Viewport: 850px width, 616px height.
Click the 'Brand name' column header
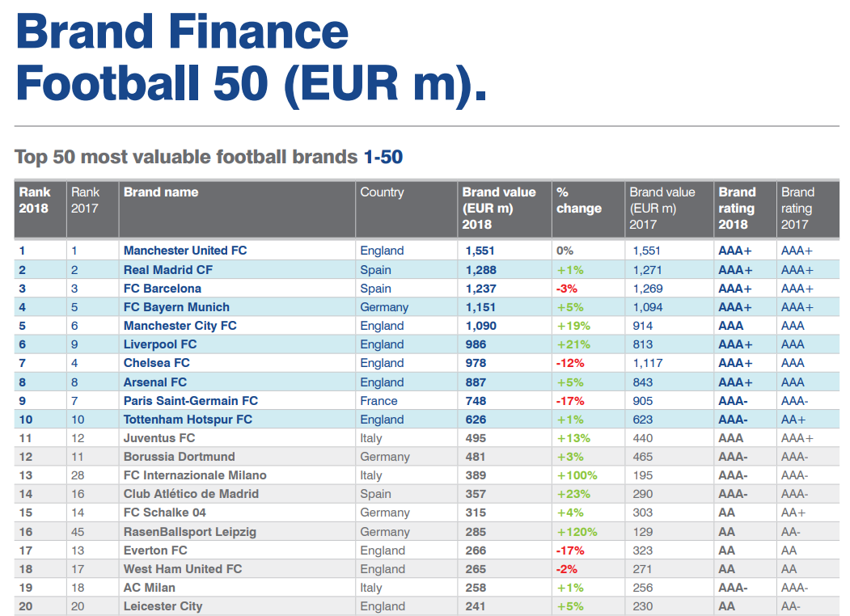point(161,192)
